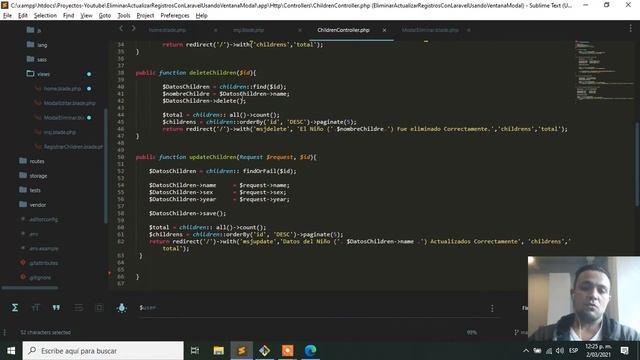Expand the tests folder in sidebar
Screen dimensions: 640x360
point(30,190)
